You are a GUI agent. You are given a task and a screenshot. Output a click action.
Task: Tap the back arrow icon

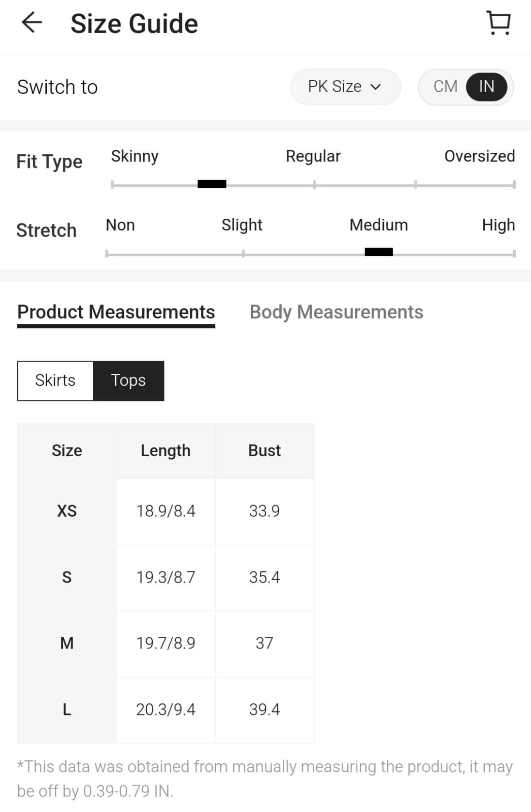pyautogui.click(x=31, y=23)
